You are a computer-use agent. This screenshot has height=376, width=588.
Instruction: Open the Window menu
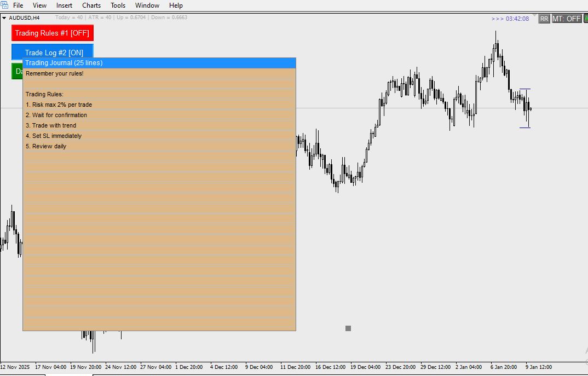147,5
